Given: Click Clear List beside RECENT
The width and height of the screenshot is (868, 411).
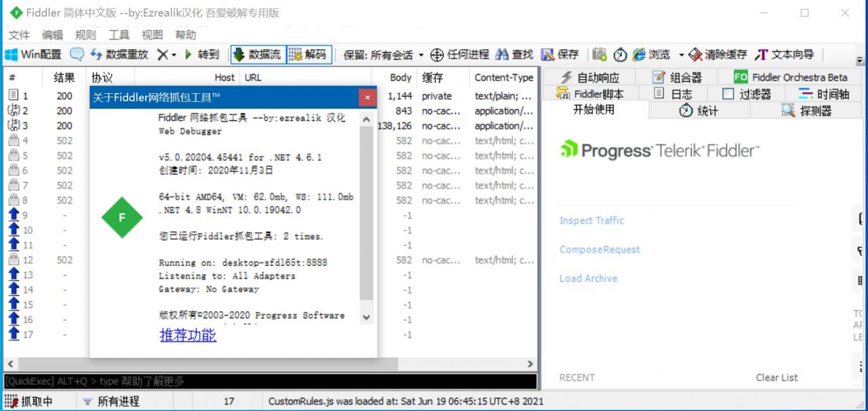Looking at the screenshot, I should point(777,377).
